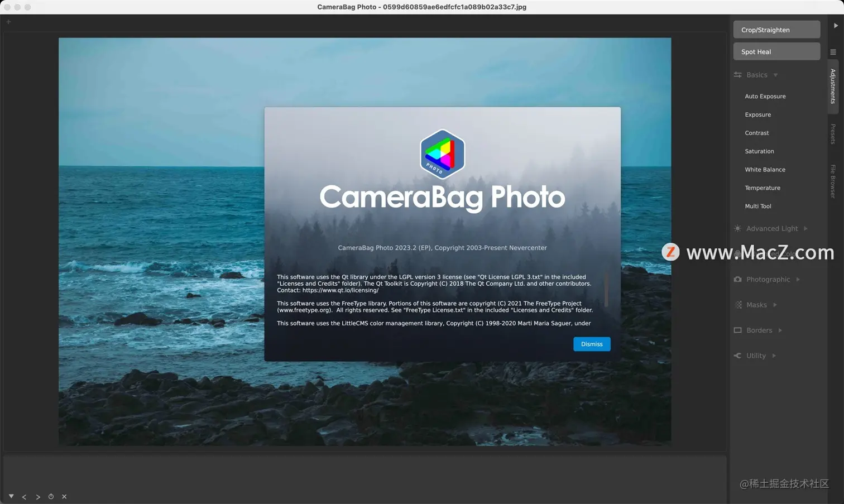
Task: Click the 'CameraBag Photo 2023.2 (EP)' version line
Action: click(x=442, y=248)
